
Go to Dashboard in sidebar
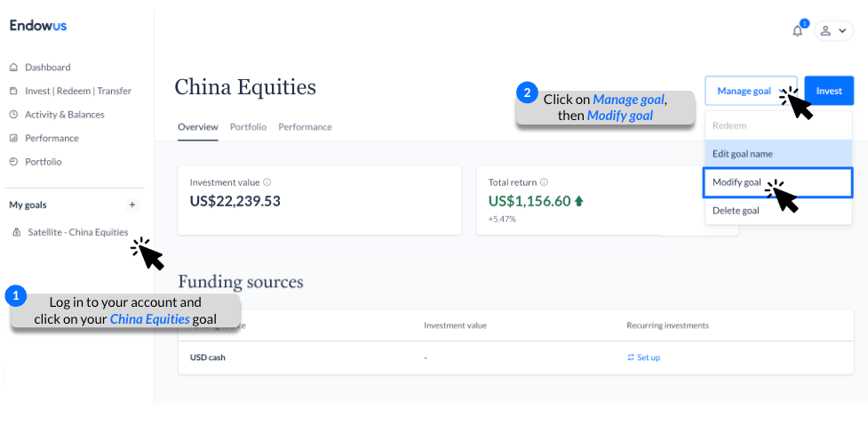pos(48,68)
